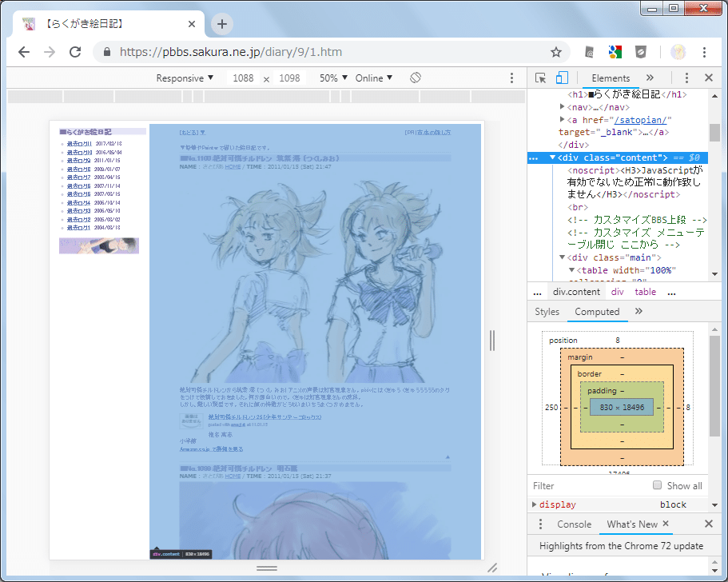Select div.content in the breadcrumb
The image size is (728, 582).
pos(576,292)
